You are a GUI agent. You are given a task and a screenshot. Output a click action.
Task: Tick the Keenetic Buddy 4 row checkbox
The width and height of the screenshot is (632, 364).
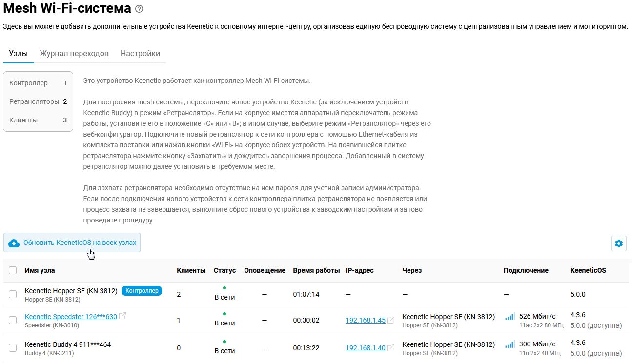coord(13,348)
